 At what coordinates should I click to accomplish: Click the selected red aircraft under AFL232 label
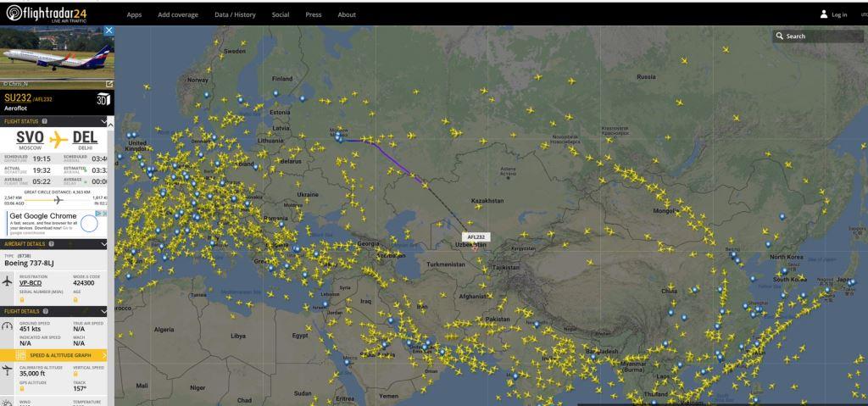click(475, 248)
